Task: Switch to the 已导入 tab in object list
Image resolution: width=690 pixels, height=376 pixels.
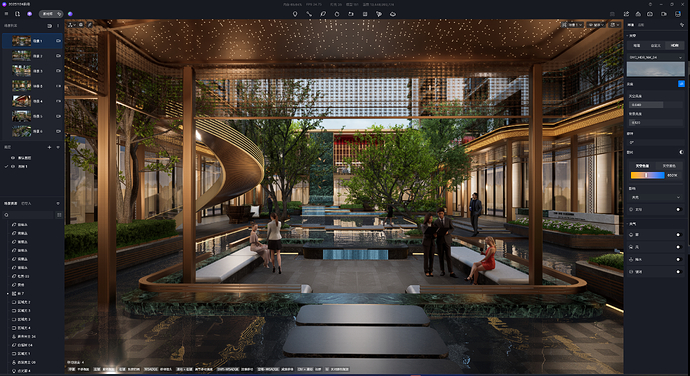Action: coord(26,203)
